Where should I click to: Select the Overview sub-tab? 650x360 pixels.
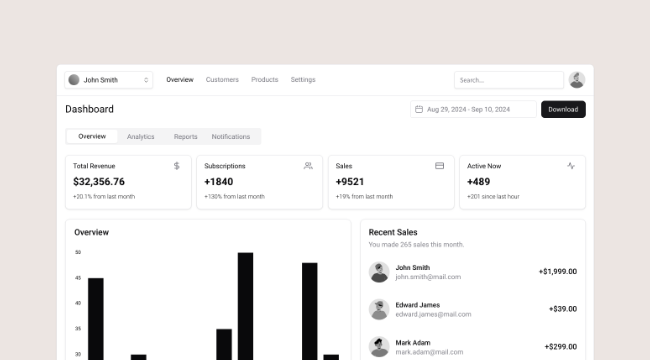point(92,136)
